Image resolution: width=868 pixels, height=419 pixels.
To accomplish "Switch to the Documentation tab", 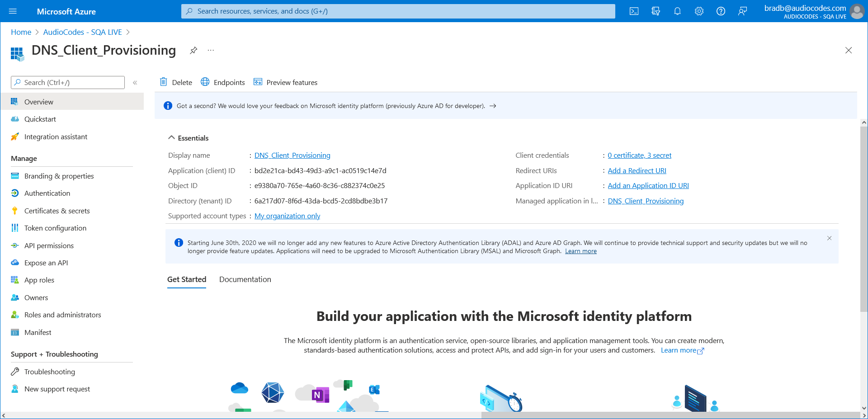I will [245, 279].
